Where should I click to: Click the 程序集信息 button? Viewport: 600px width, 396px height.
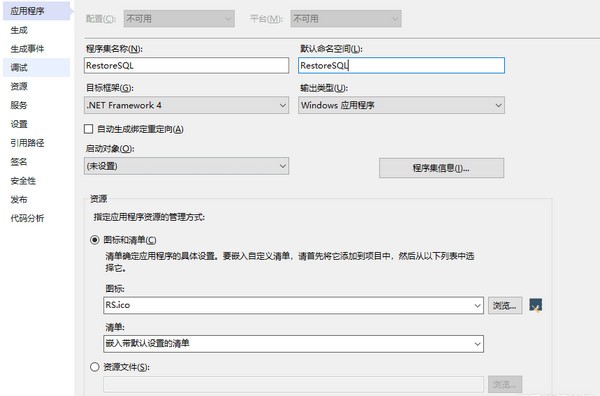(x=442, y=168)
